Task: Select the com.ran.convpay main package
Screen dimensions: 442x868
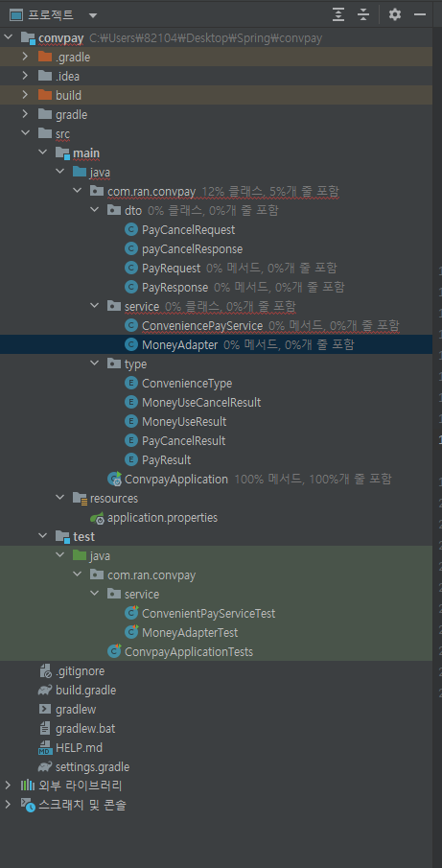Action: click(x=151, y=191)
